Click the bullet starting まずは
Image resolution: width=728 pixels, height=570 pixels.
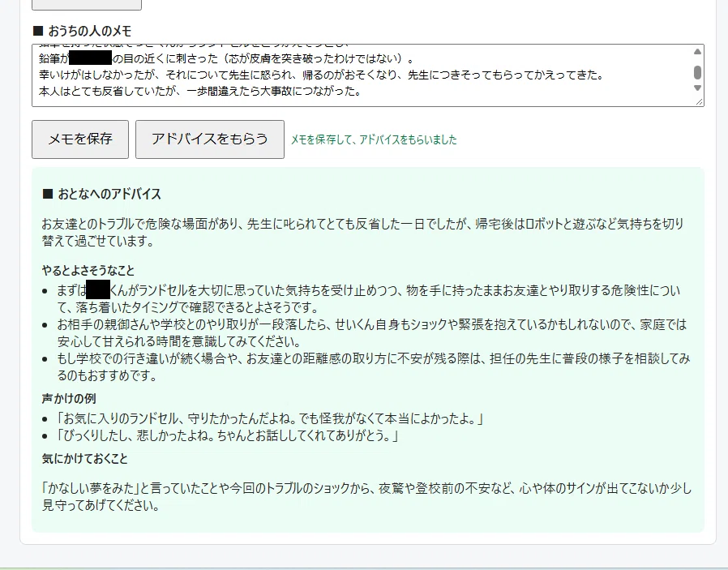(x=369, y=299)
